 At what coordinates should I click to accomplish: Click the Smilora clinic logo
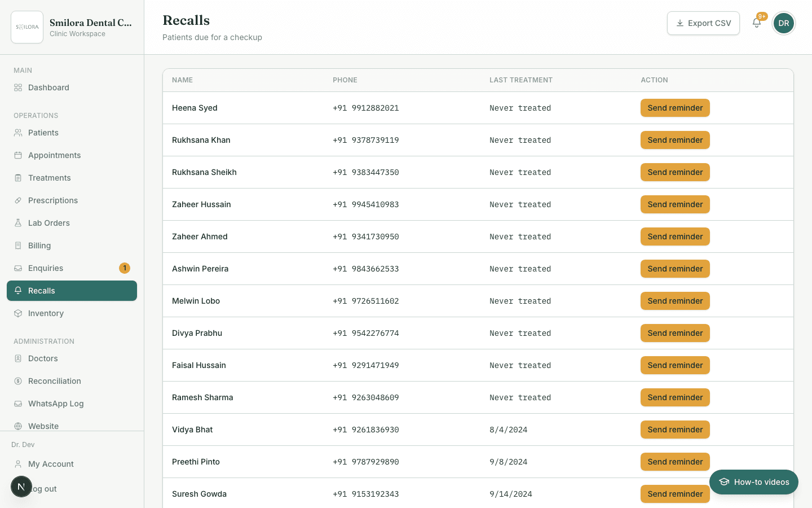click(x=27, y=27)
